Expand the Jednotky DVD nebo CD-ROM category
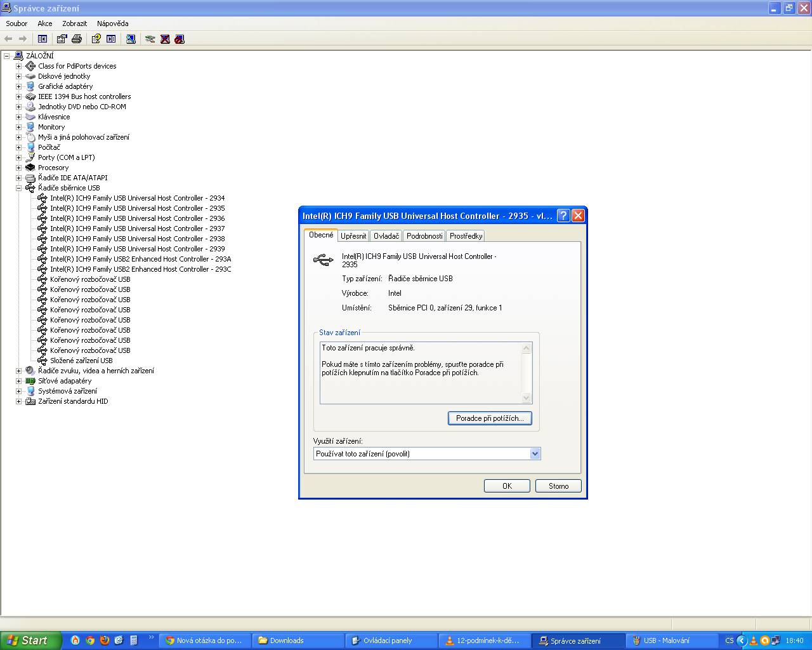 click(x=18, y=107)
